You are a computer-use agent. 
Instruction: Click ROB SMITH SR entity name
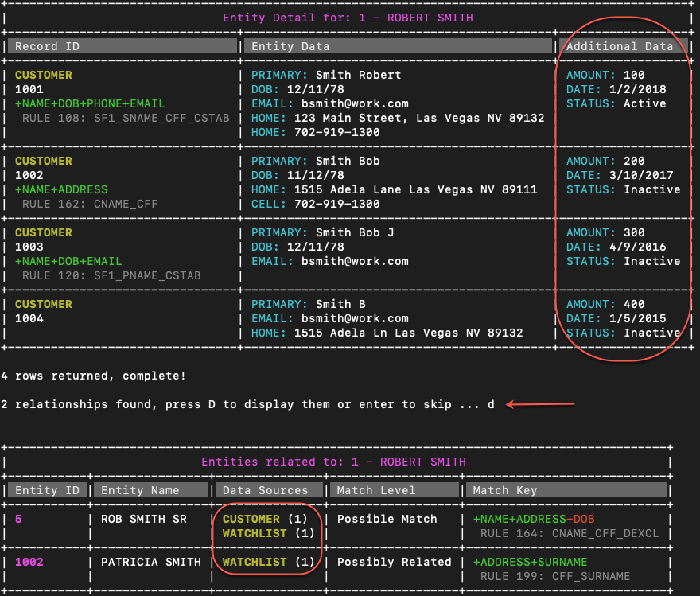tap(144, 519)
